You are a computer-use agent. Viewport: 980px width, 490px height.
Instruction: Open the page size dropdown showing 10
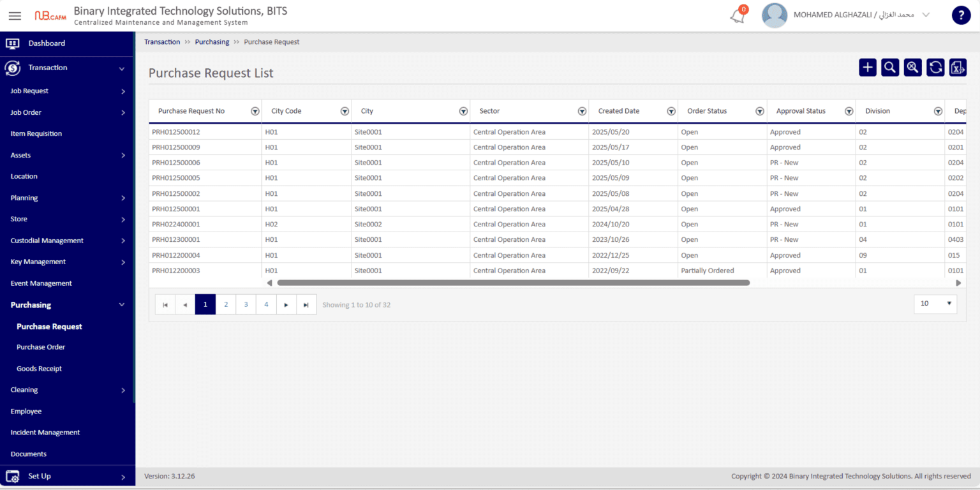[x=935, y=304]
